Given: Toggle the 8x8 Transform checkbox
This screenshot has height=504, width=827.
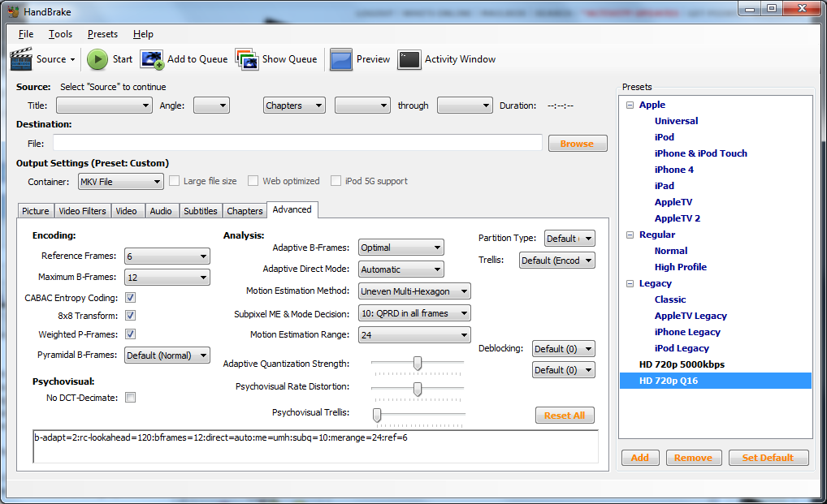Looking at the screenshot, I should click(130, 316).
